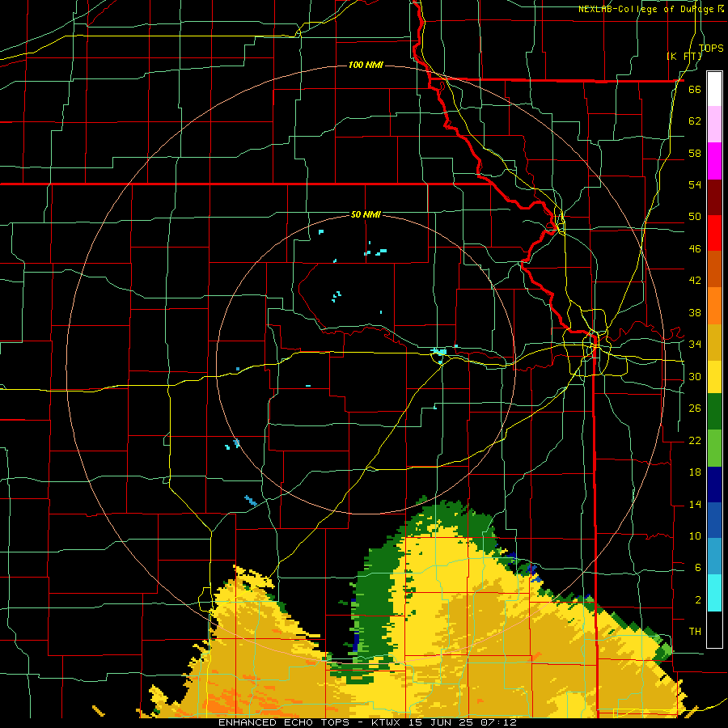Select the 34 legend value label
This screenshot has height=728, width=728.
(x=695, y=345)
